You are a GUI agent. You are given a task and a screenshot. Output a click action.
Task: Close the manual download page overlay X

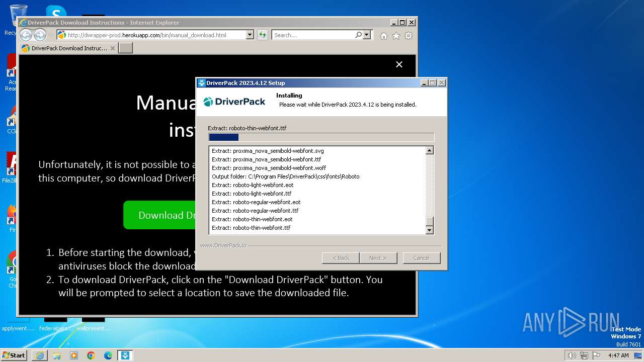(x=399, y=64)
